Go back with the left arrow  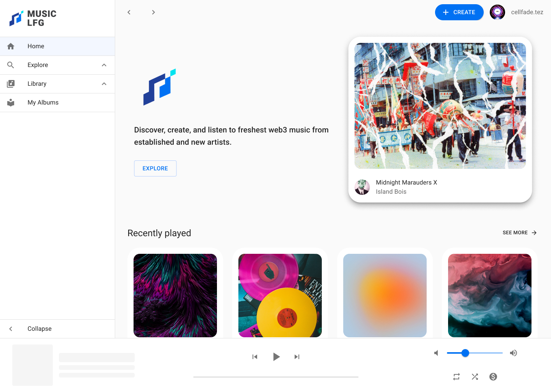tap(129, 12)
